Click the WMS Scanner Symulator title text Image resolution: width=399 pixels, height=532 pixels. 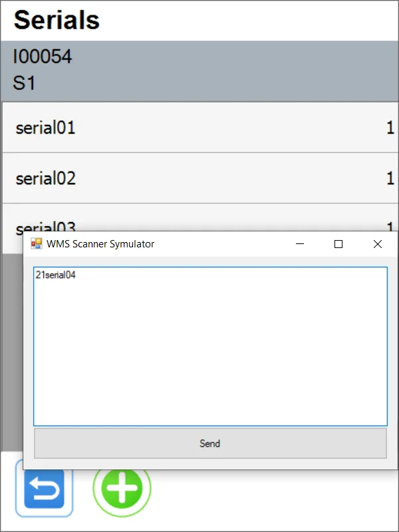pyautogui.click(x=99, y=244)
